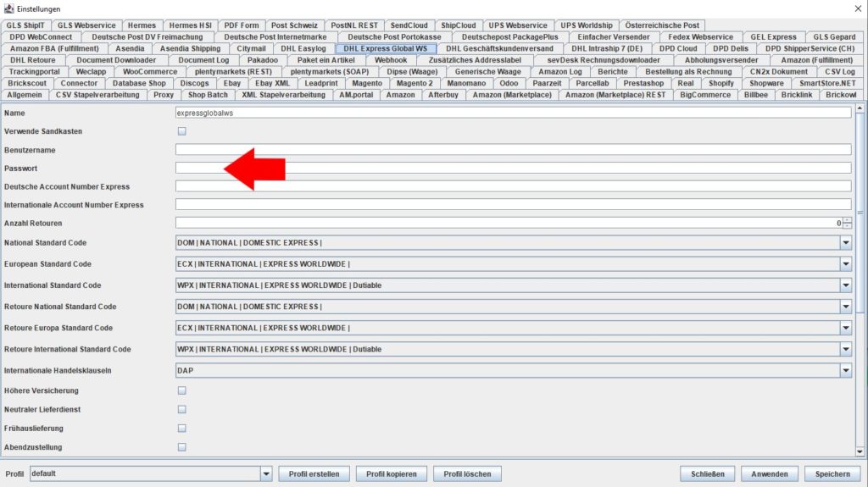Screen dimensions: 868x487
Task: Click the Passwort input field
Action: point(513,168)
